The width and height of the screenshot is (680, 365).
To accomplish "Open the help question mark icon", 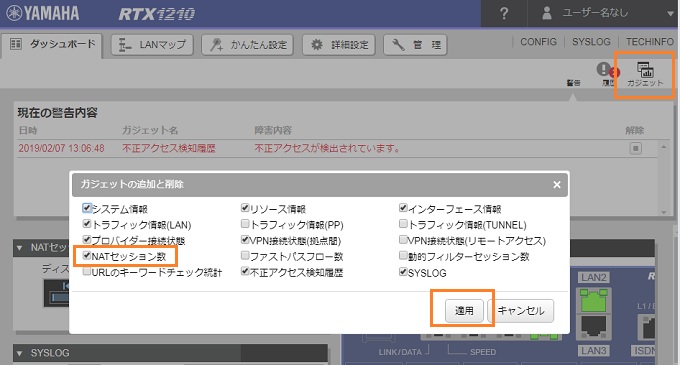I will point(503,13).
